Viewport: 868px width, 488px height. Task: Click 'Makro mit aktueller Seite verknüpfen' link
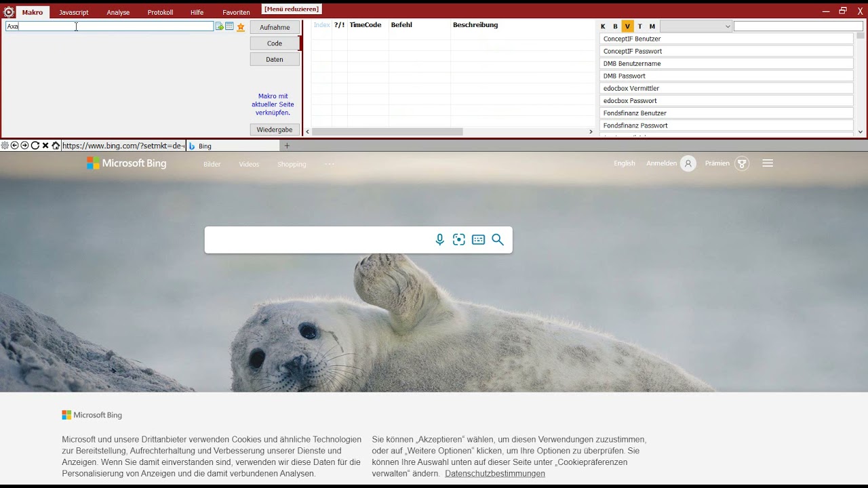[x=273, y=104]
